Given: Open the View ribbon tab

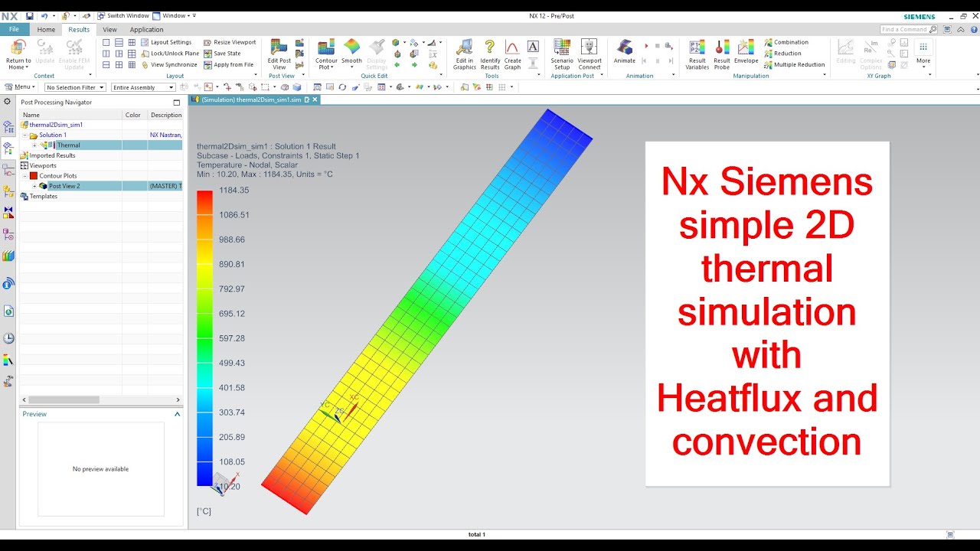Looking at the screenshot, I should coord(109,30).
